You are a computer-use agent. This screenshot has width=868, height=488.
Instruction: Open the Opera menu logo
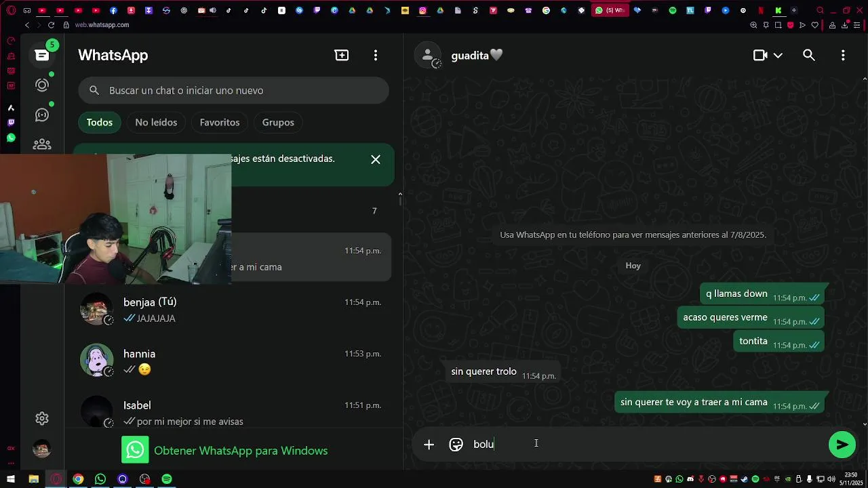point(11,10)
